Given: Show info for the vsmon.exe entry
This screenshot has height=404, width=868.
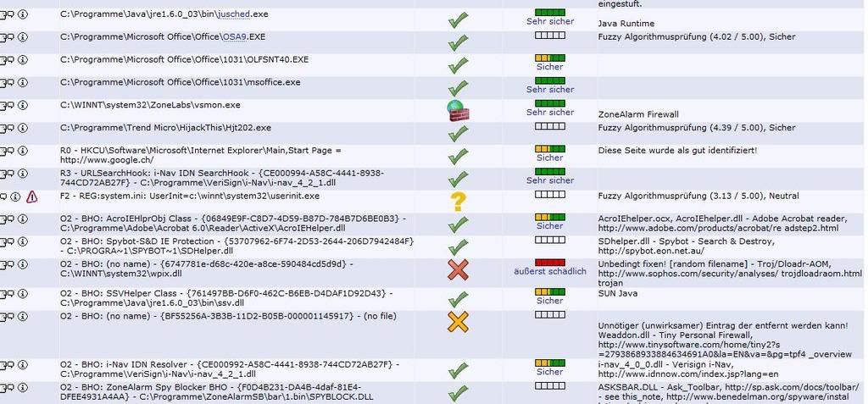Looking at the screenshot, I should tap(23, 106).
